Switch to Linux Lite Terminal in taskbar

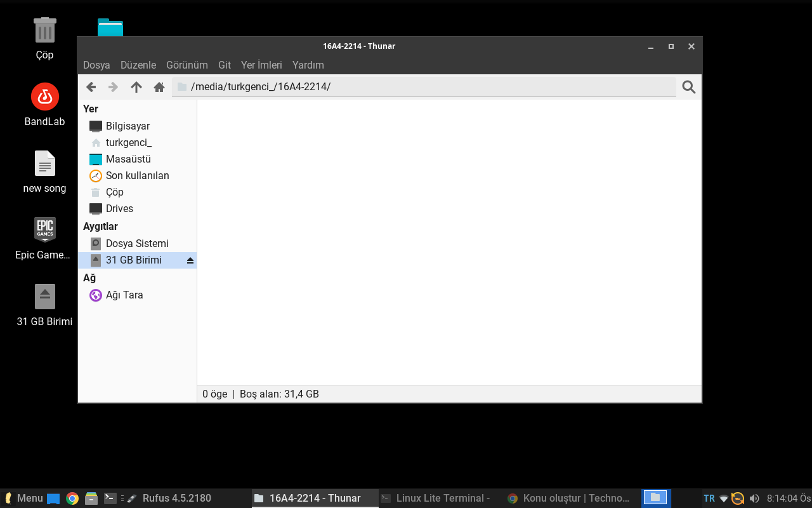[x=442, y=498]
